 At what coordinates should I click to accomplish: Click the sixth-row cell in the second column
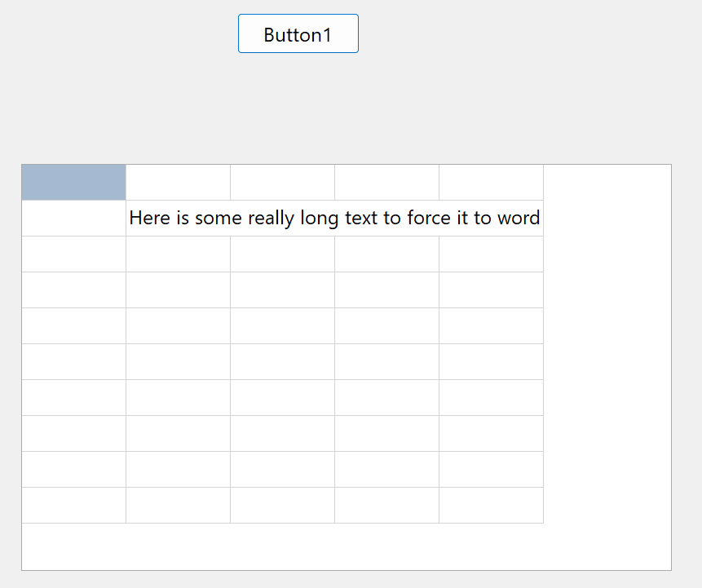[178, 361]
